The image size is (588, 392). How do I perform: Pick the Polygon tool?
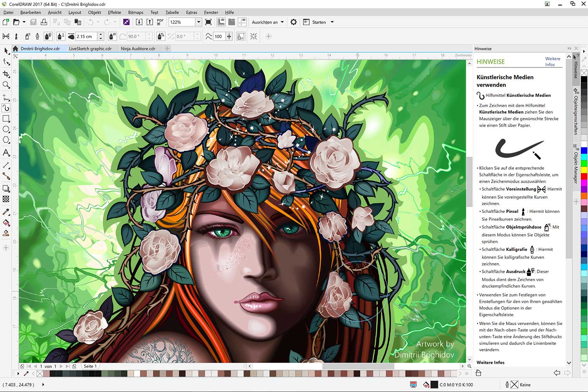point(6,140)
